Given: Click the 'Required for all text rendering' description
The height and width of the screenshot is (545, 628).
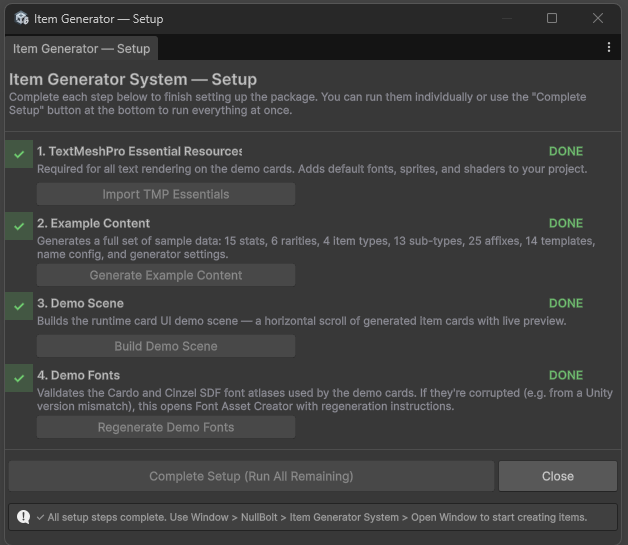Looking at the screenshot, I should [312, 169].
